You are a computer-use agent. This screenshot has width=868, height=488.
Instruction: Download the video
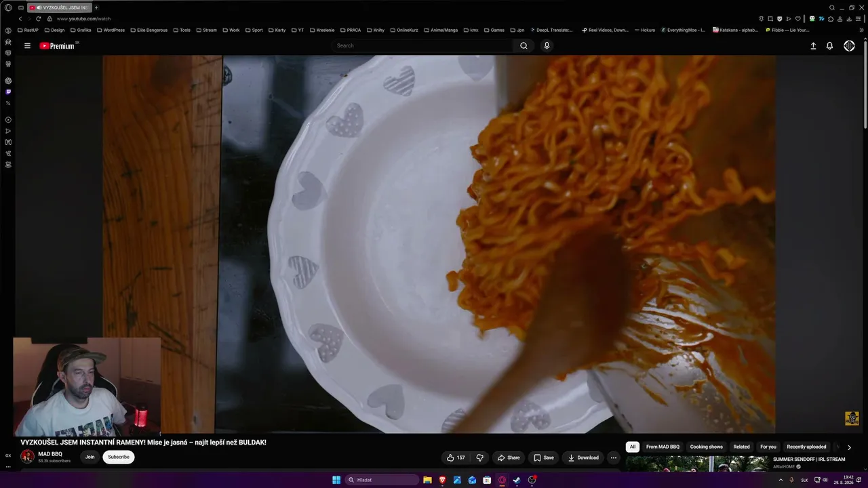click(583, 457)
